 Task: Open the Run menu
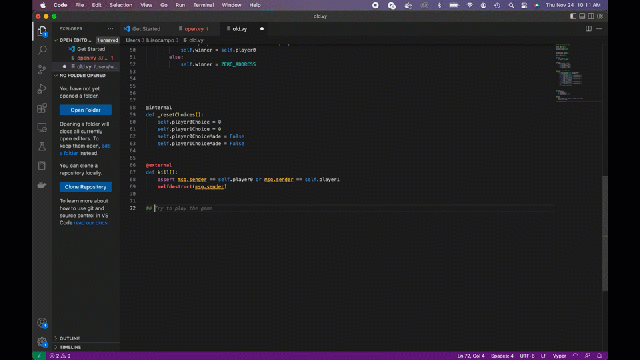(x=180, y=5)
